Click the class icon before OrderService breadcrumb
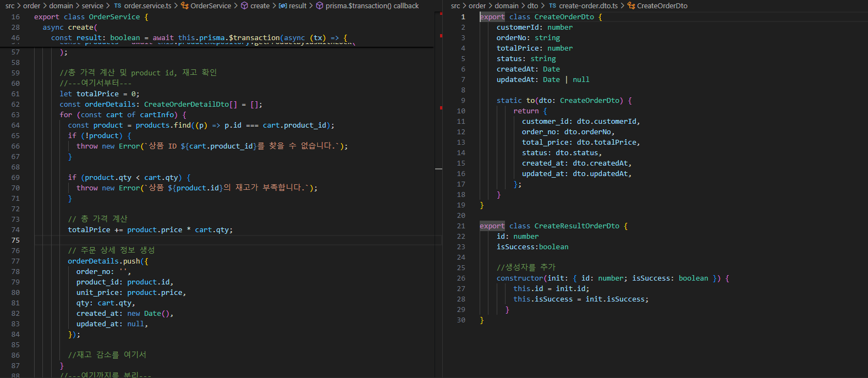868x378 pixels. (185, 6)
